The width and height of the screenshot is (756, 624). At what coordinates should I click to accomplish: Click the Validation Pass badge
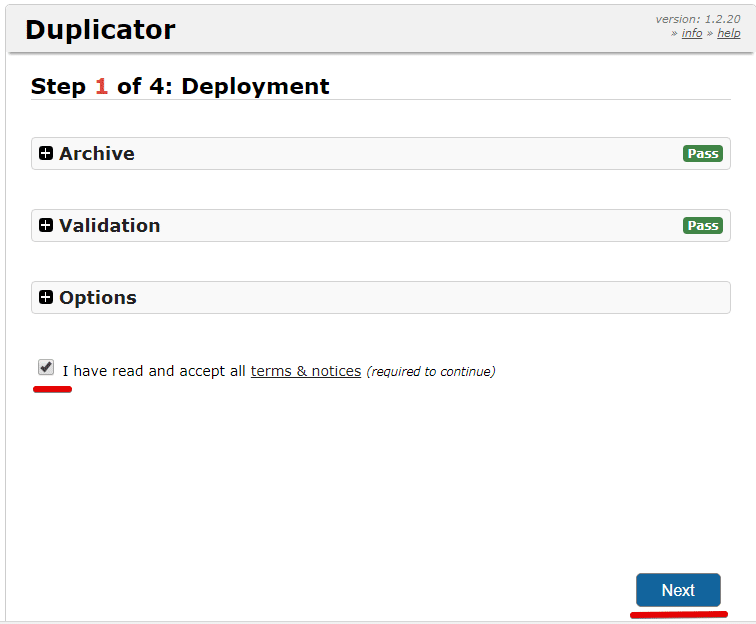[x=702, y=225]
